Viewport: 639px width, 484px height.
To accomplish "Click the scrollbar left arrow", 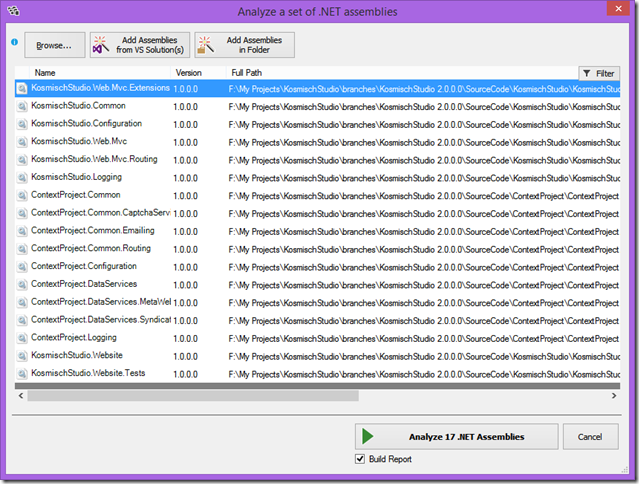I will point(21,396).
